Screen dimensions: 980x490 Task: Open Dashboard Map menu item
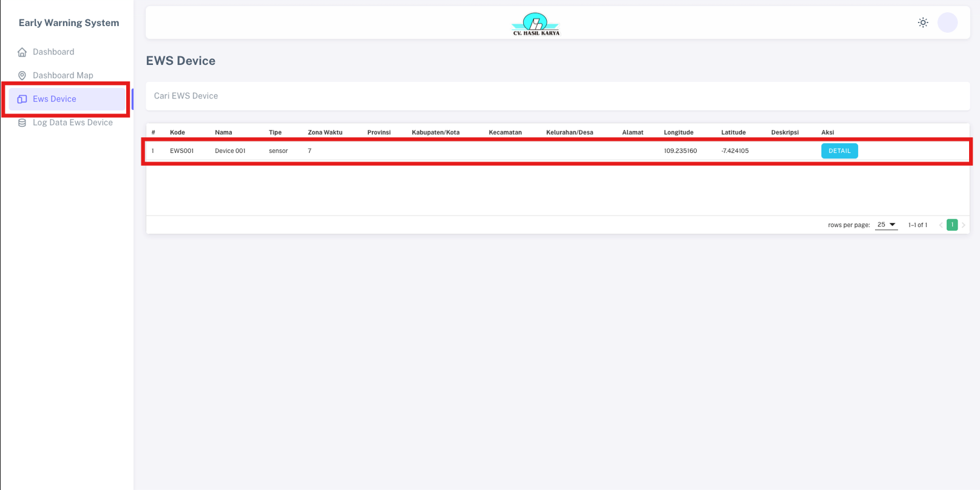pyautogui.click(x=63, y=75)
